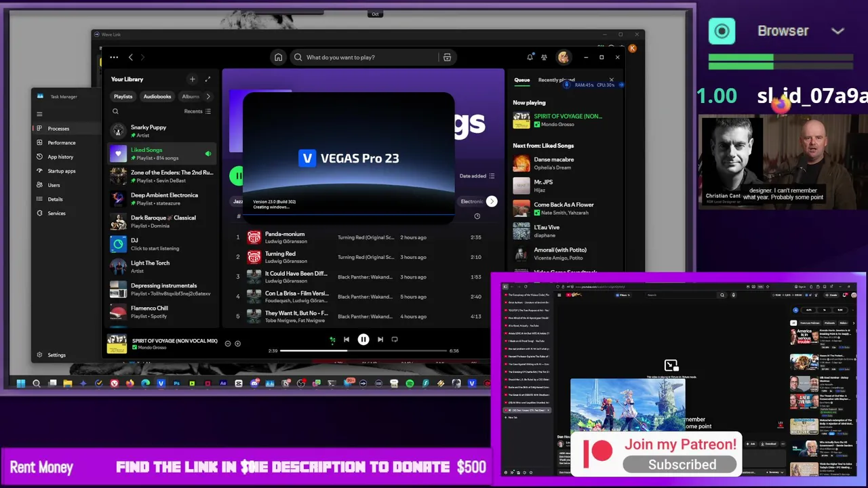Open Spotify's Browse icon in search bar
This screenshot has width=868, height=488.
click(x=447, y=58)
